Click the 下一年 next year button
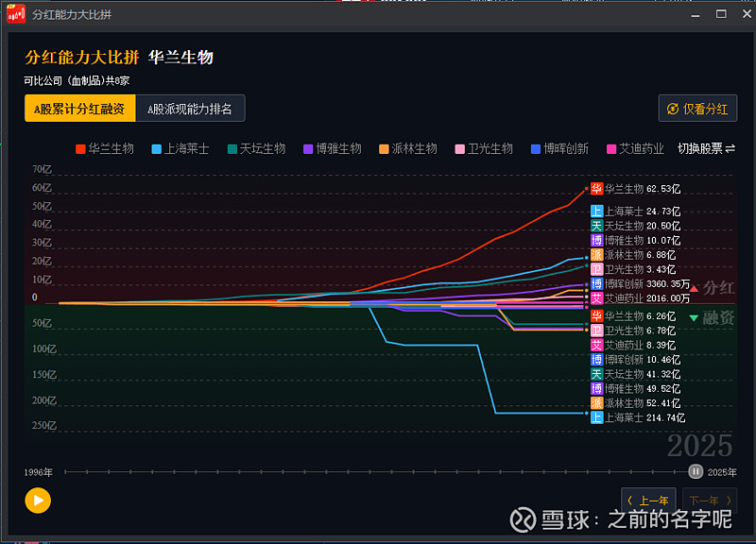This screenshot has height=544, width=756. (710, 501)
